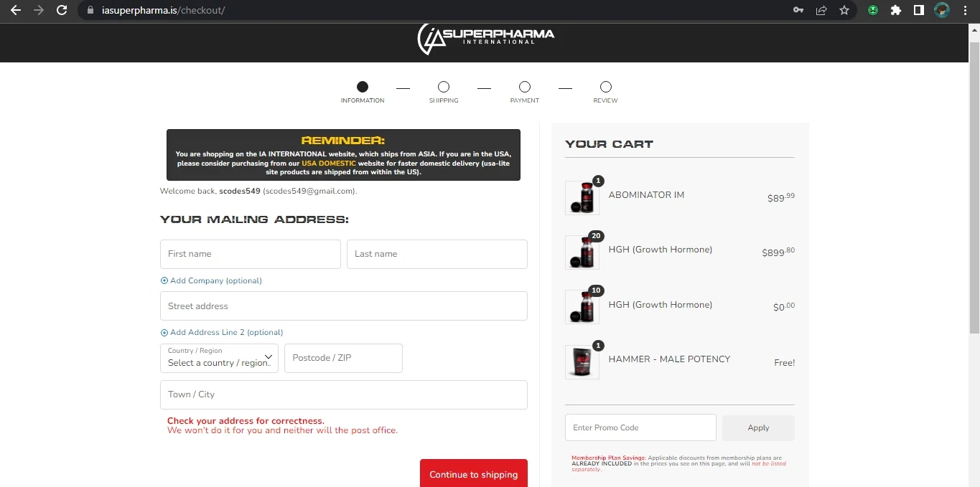The height and width of the screenshot is (487, 980).
Task: Click the Enter Promo Code field
Action: [x=640, y=427]
